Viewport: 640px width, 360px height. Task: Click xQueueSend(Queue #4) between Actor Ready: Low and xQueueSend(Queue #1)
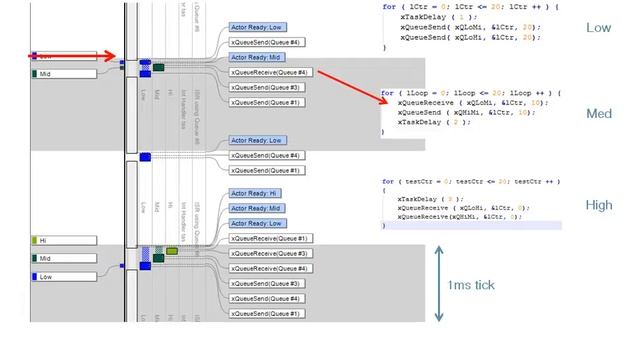point(267,156)
